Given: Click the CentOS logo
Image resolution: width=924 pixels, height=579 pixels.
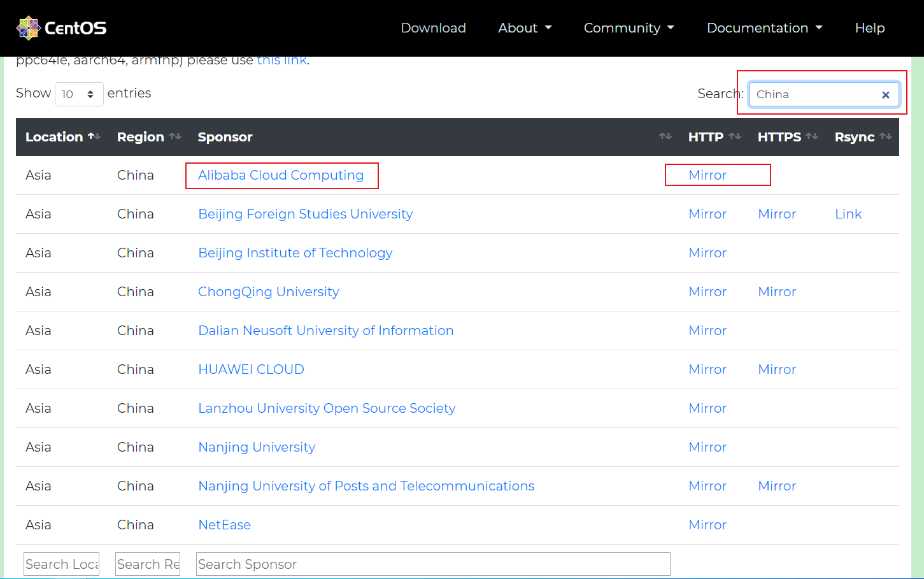Looking at the screenshot, I should pyautogui.click(x=61, y=28).
